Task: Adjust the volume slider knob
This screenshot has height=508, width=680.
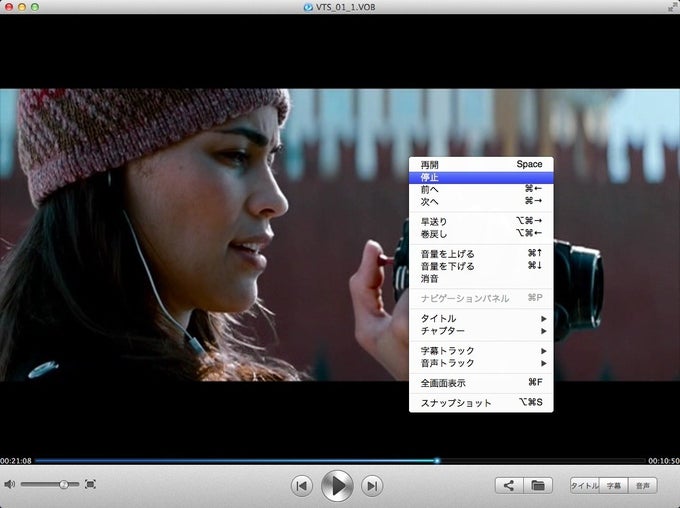Action: (x=63, y=484)
